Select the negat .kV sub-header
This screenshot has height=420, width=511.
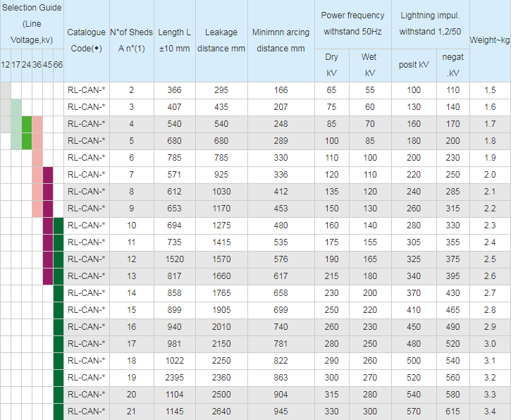(452, 65)
